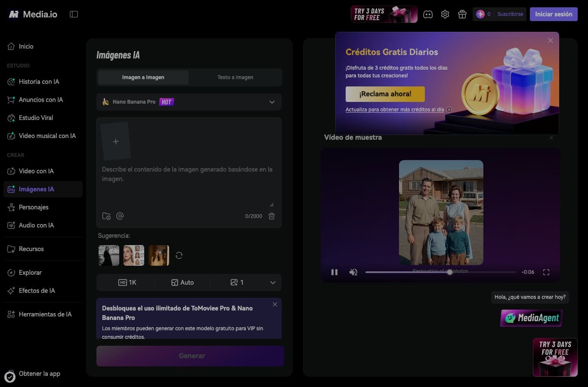The height and width of the screenshot is (387, 588).
Task: Open Herramientas de IA
Action: click(43, 314)
